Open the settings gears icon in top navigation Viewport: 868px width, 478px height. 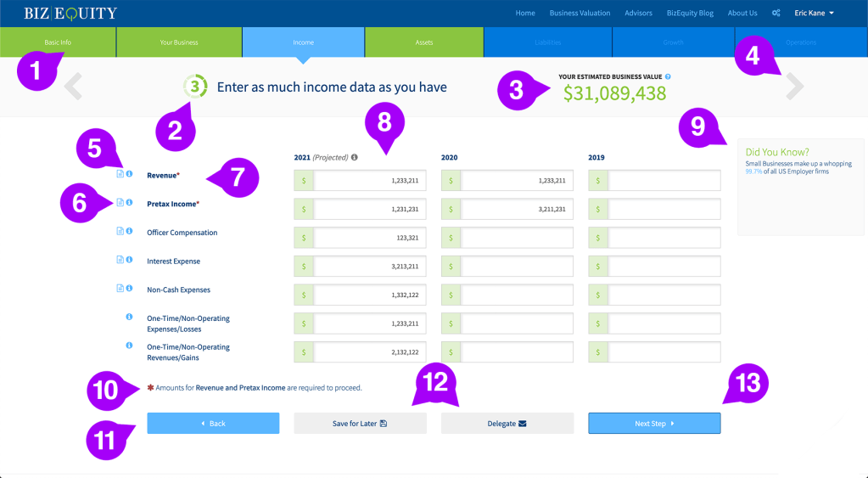click(776, 14)
